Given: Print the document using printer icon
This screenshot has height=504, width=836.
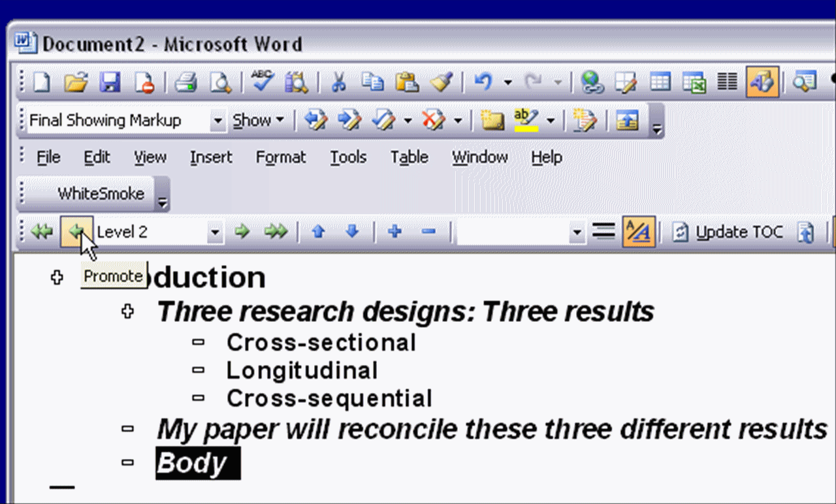Looking at the screenshot, I should tap(185, 82).
